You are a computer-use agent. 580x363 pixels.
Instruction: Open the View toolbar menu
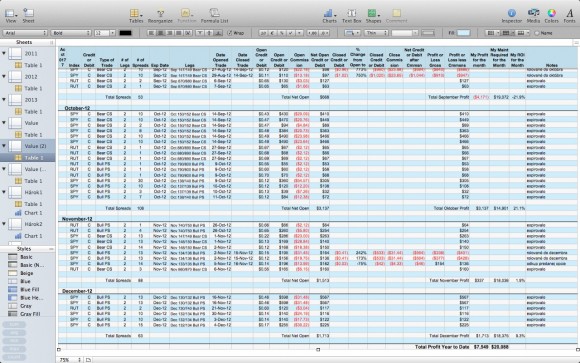click(11, 16)
